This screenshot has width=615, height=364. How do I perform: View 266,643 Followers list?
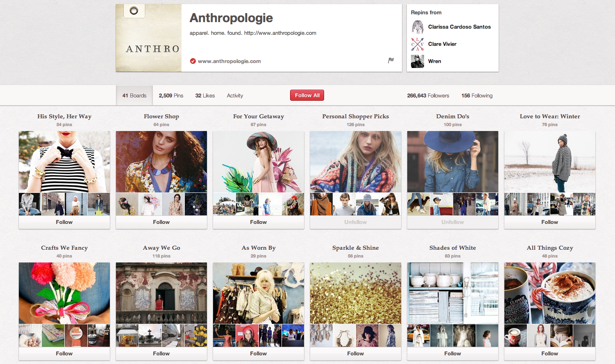428,95
